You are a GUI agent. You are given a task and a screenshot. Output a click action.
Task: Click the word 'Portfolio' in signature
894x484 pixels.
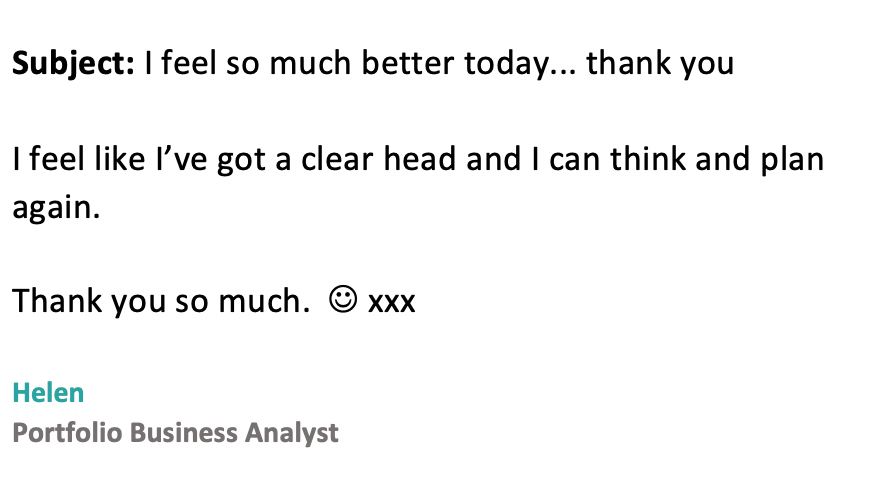point(67,432)
